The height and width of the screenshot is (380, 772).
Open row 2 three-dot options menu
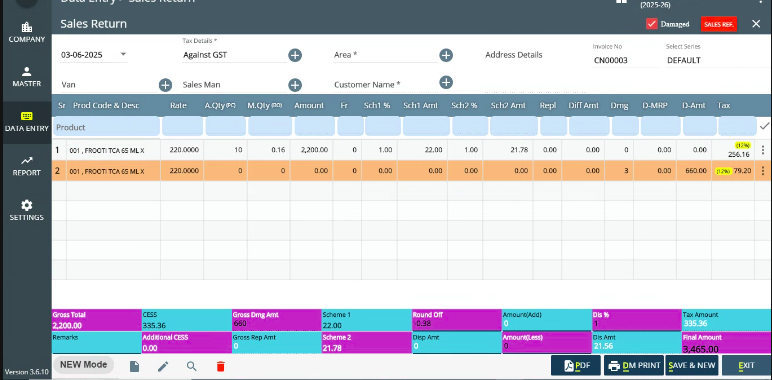[x=763, y=171]
